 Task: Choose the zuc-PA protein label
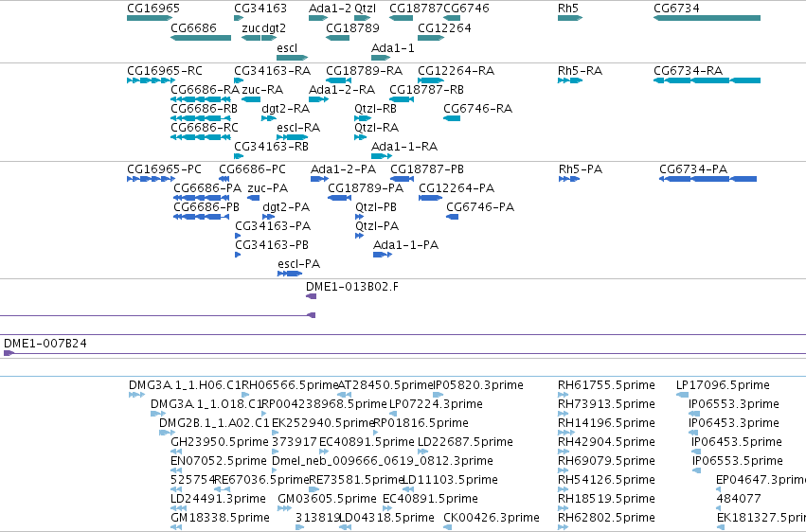[267, 188]
